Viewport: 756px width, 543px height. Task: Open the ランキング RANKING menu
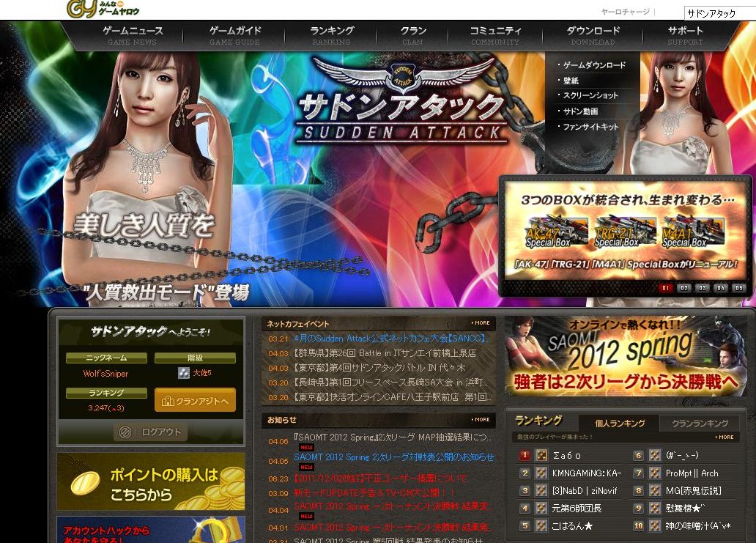[x=332, y=36]
